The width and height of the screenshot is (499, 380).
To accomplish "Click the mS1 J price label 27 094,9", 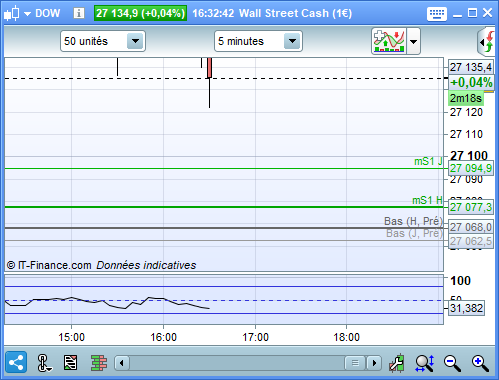I will 471,168.
